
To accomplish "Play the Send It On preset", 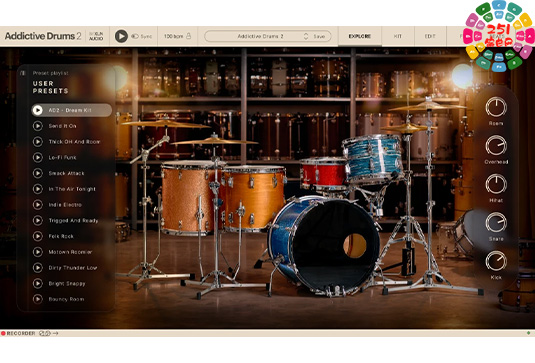I will [38, 126].
